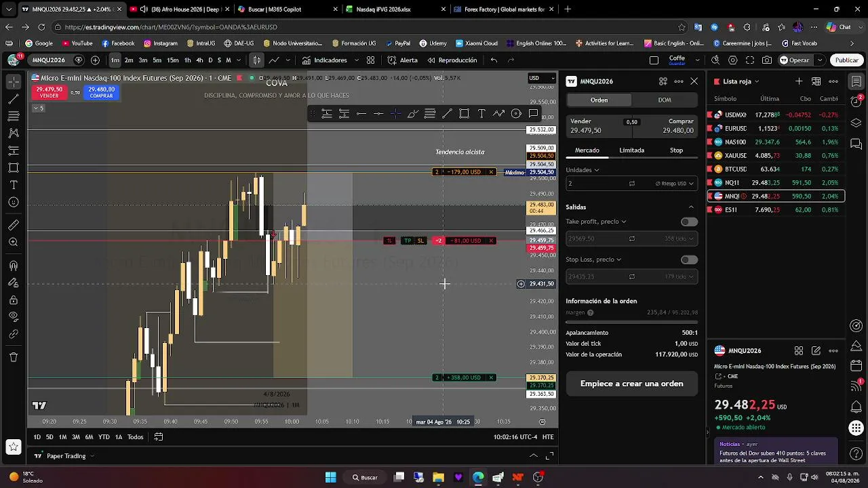
Task: Open layout setup square icon
Action: click(x=654, y=60)
